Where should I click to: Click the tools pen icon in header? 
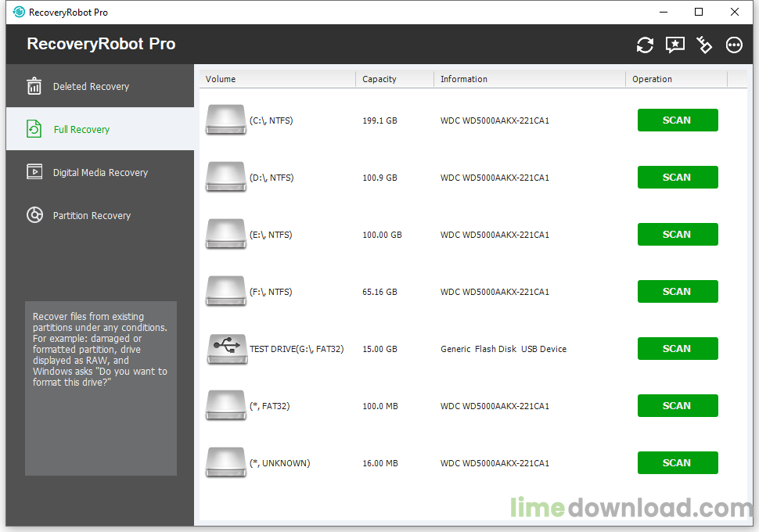tap(704, 45)
